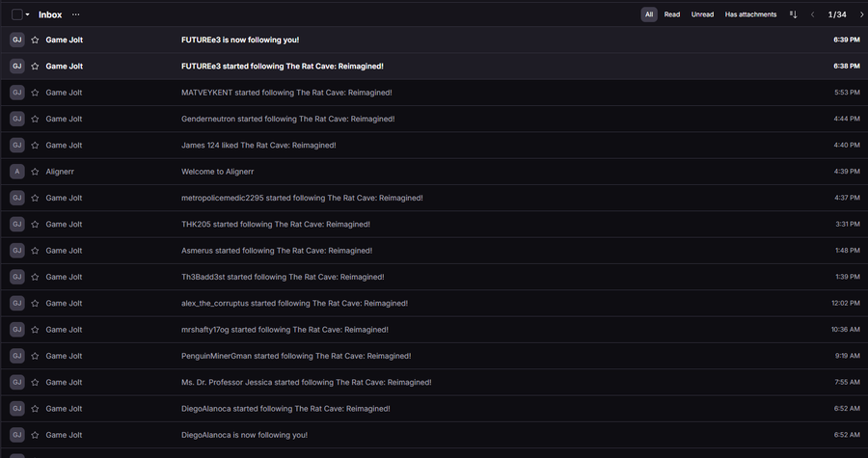
Task: Show only Unread messages
Action: pos(702,14)
